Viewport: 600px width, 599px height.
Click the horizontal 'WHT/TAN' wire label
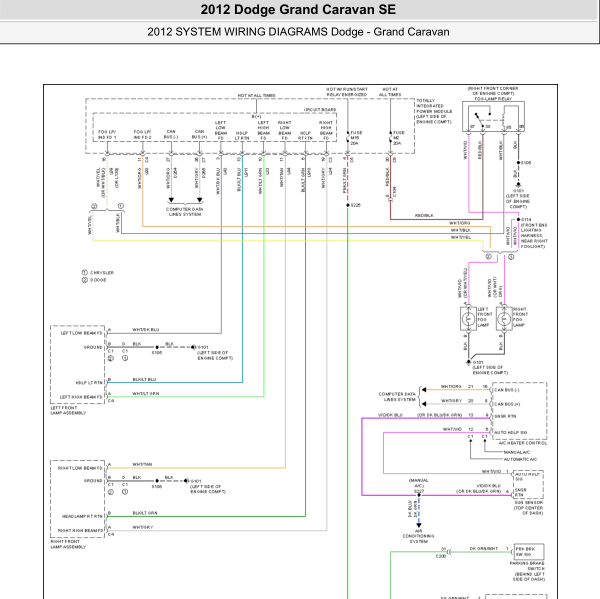142,464
